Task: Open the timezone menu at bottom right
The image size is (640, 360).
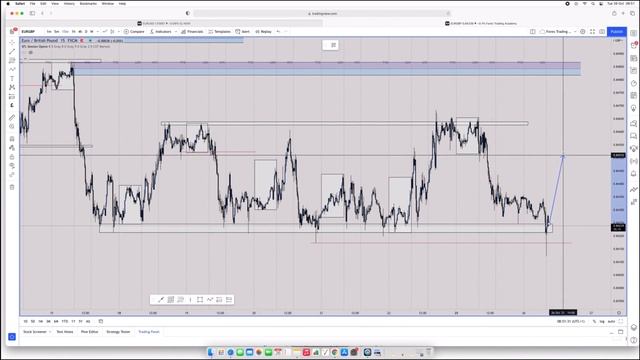Action: (x=571, y=322)
